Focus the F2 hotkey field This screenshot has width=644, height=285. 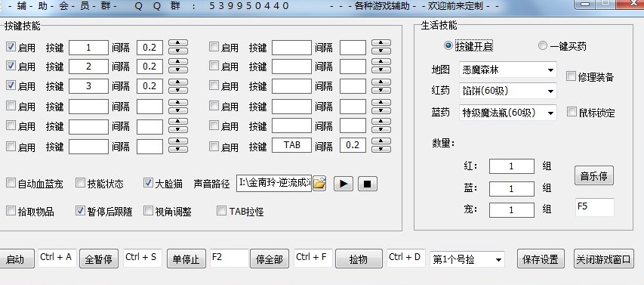pyautogui.click(x=230, y=258)
